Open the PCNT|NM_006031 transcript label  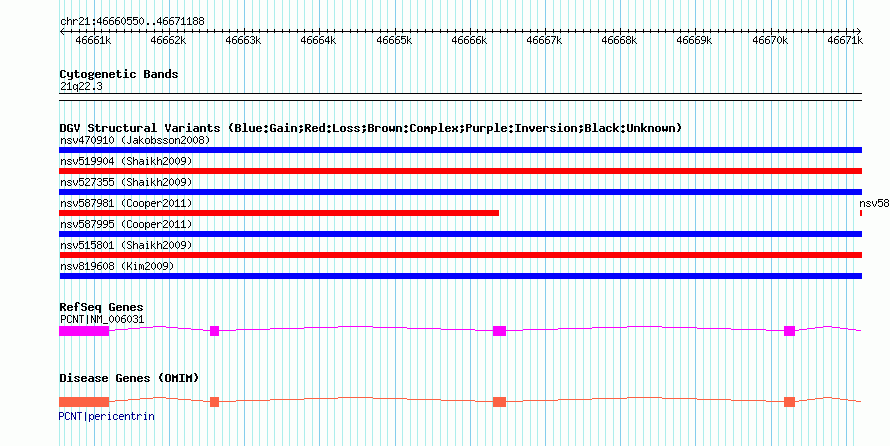click(102, 319)
